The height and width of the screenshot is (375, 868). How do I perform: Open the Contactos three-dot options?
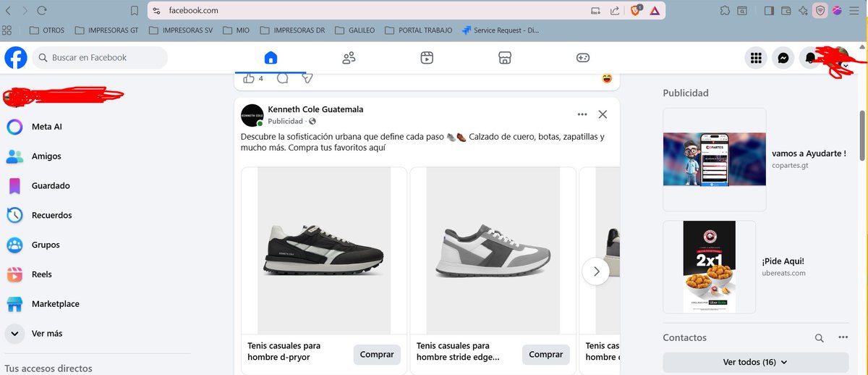coord(843,338)
